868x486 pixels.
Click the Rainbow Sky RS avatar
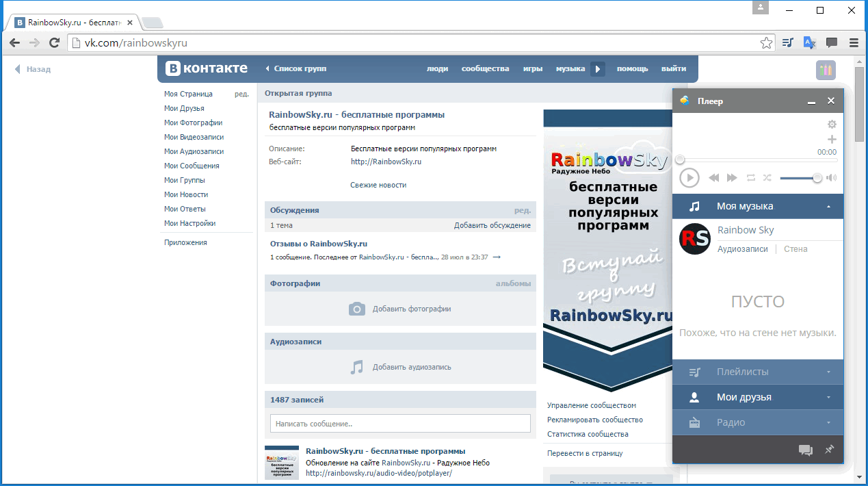pos(695,239)
